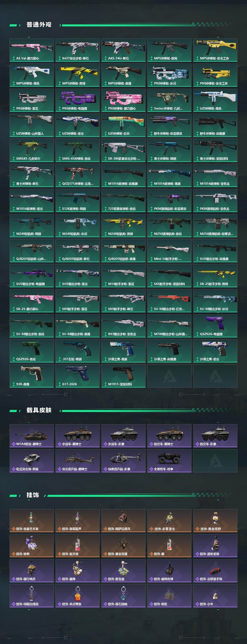Click the 挂饰-低音艺术家 charm card
The image size is (247, 644).
[x=31, y=520]
